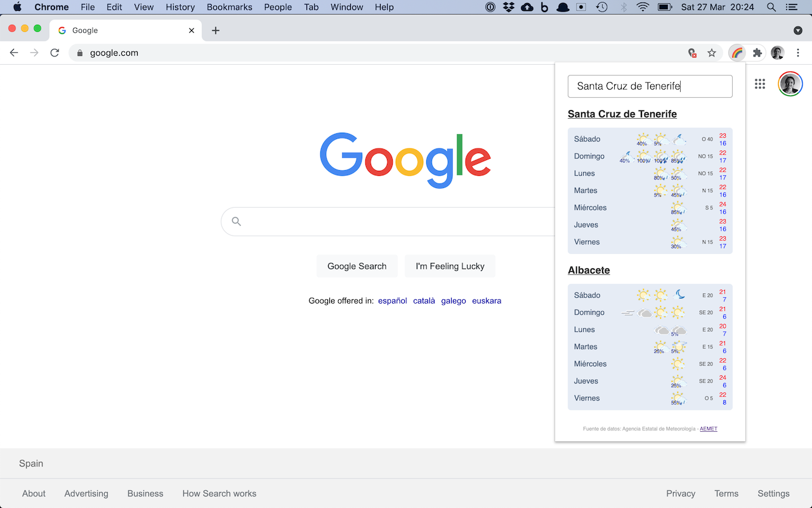Open the AEMET source link

coord(709,429)
